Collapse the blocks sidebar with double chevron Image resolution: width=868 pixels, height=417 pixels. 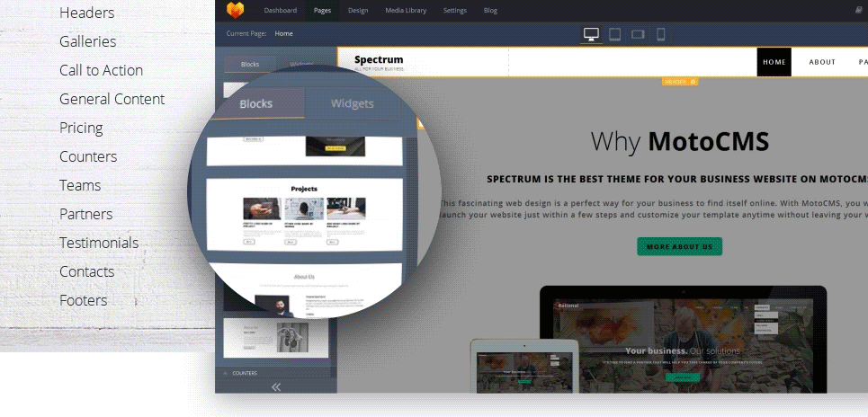[275, 386]
